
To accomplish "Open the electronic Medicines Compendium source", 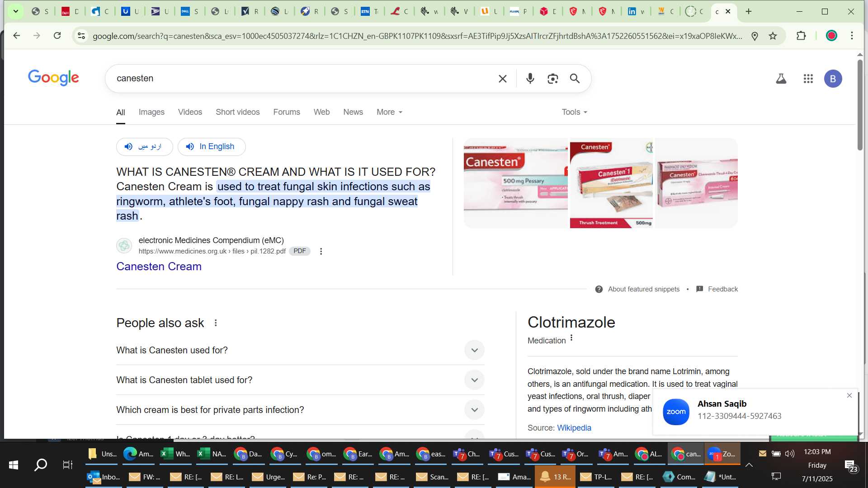I will point(211,240).
